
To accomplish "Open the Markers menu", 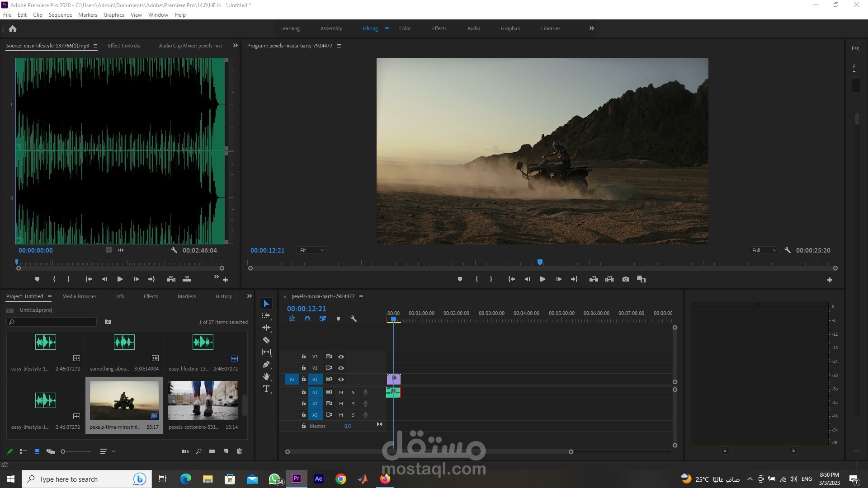I will pos(87,15).
